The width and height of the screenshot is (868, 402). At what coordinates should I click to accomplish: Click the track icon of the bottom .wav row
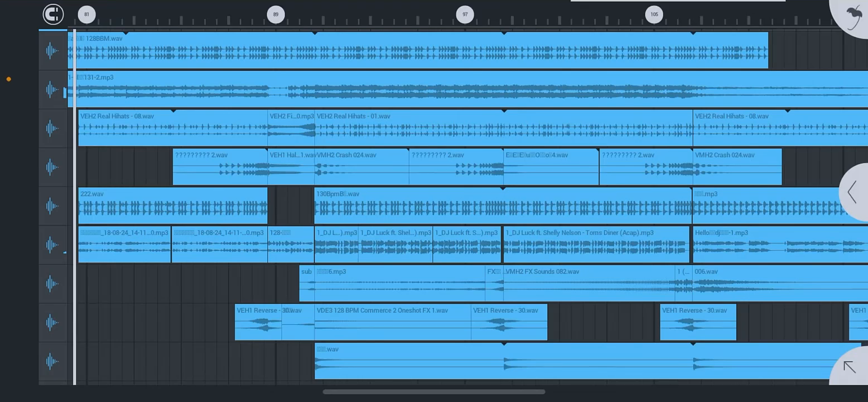click(x=52, y=361)
